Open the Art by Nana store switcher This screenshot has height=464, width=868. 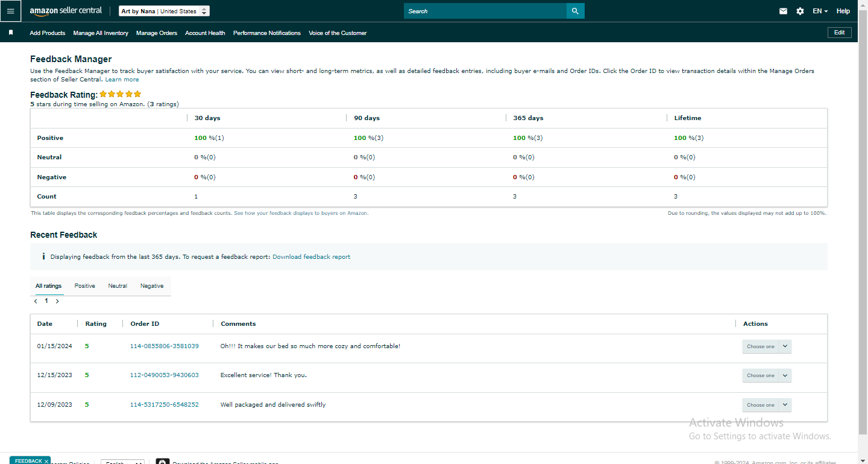(164, 11)
